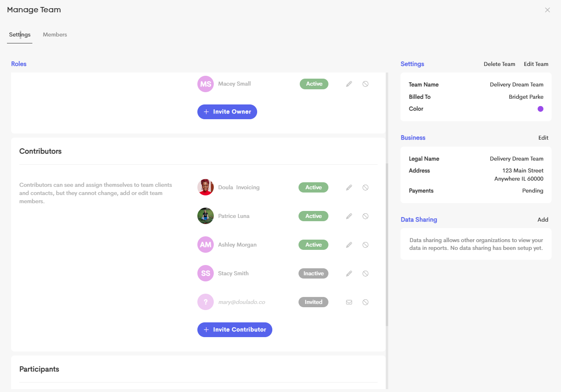
Task: Edit Macey Small's role with pencil icon
Action: tap(349, 84)
